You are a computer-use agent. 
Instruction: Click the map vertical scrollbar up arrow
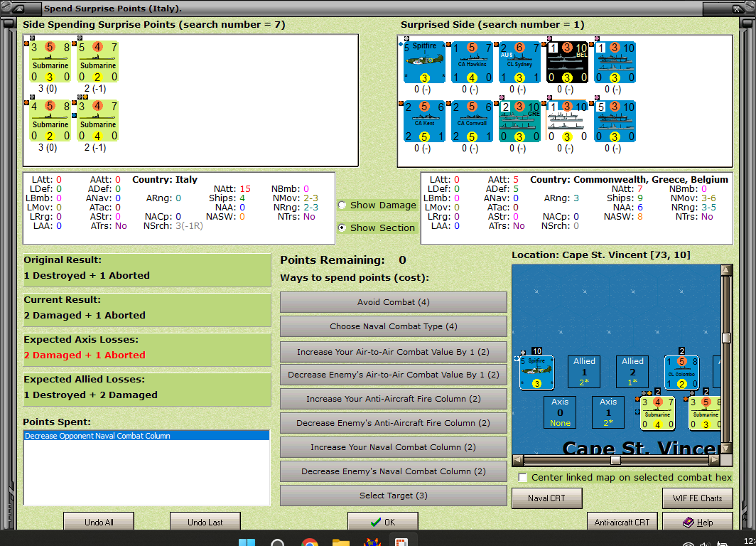726,270
